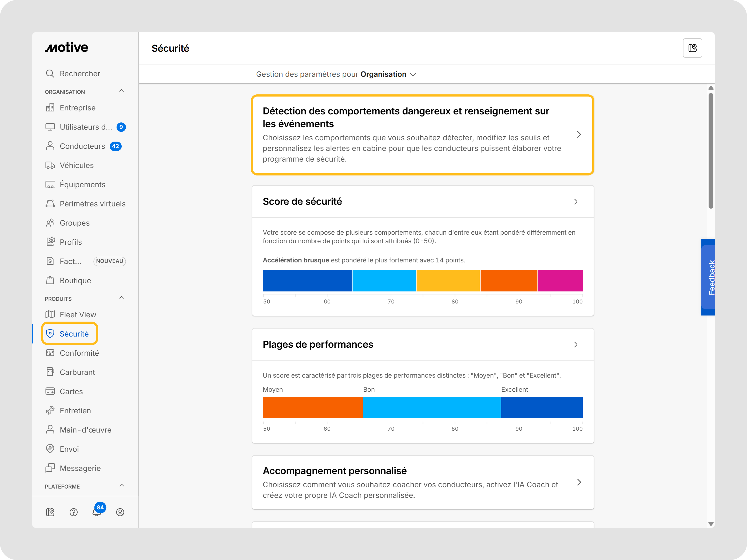Screen dimensions: 747x560
Task: Click the Rechercher search icon
Action: pyautogui.click(x=50, y=74)
